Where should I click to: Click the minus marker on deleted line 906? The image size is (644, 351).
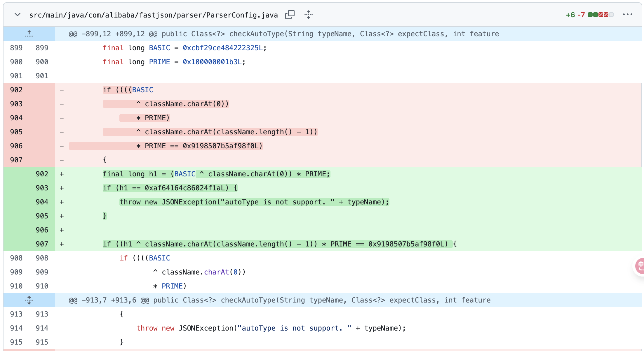[62, 146]
